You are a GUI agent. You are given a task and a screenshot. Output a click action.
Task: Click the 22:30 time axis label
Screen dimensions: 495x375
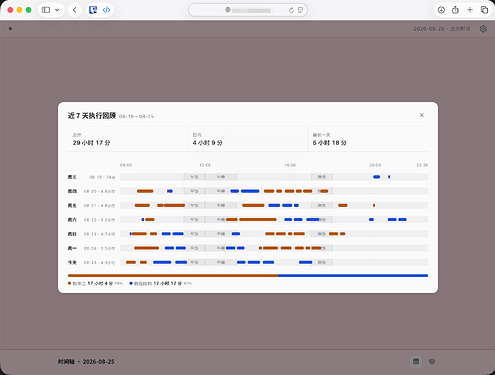click(x=422, y=165)
